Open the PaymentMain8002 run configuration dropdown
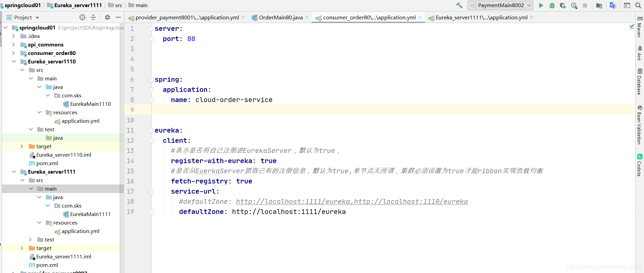Viewport: 644px width, 273px height. pos(501,5)
